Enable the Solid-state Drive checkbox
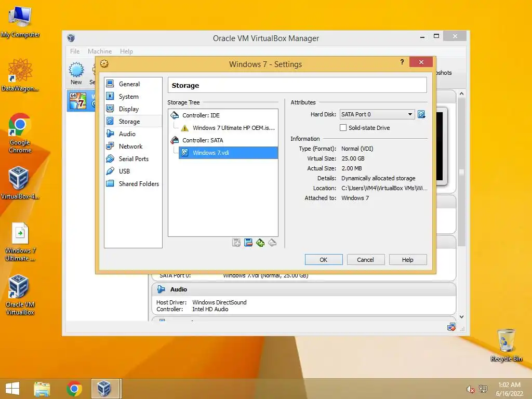The width and height of the screenshot is (532, 399). point(343,128)
